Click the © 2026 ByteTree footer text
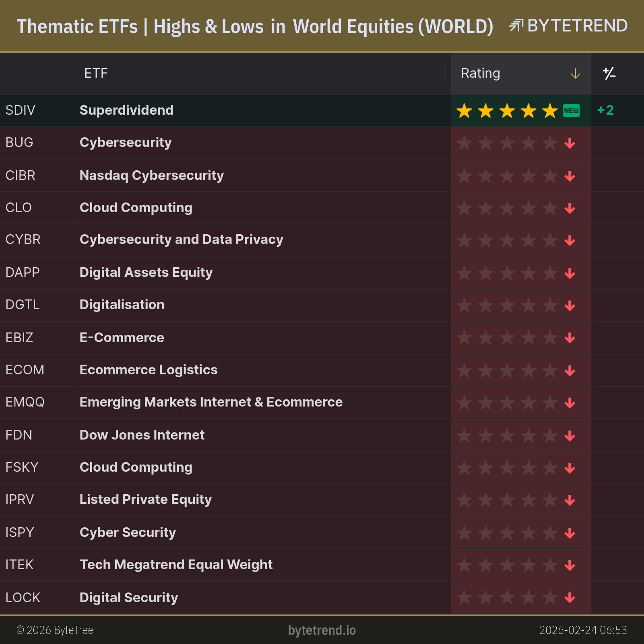The image size is (644, 644). coord(55,630)
